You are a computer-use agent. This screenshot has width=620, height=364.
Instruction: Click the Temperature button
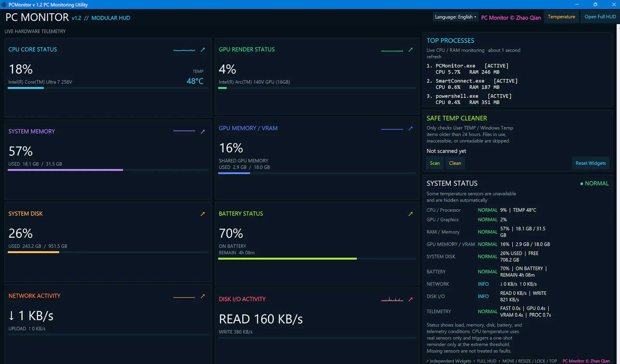pyautogui.click(x=561, y=17)
